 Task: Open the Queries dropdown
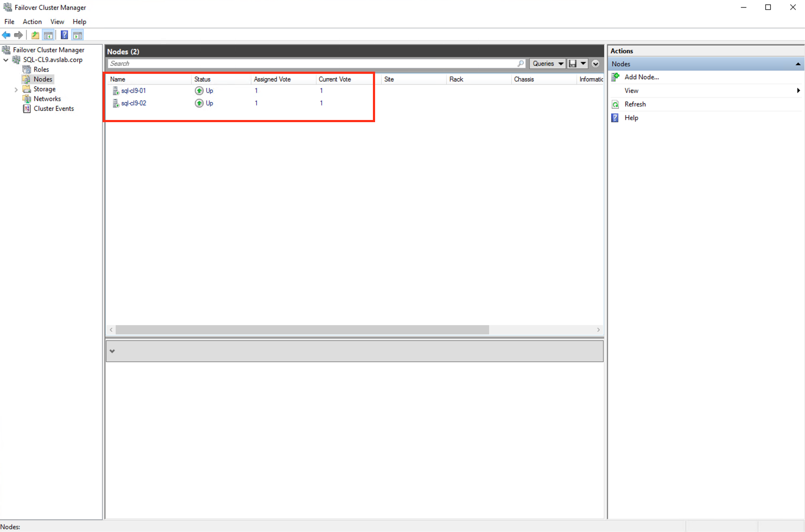tap(548, 64)
